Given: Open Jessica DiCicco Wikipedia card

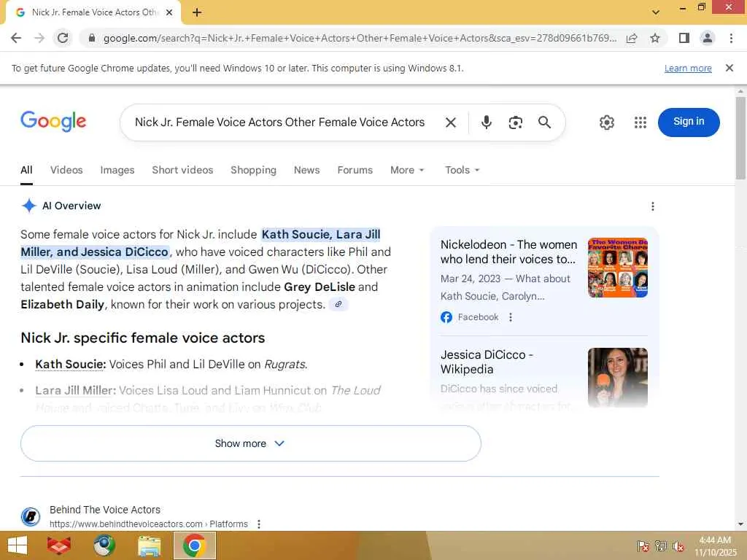Looking at the screenshot, I should pyautogui.click(x=487, y=362).
